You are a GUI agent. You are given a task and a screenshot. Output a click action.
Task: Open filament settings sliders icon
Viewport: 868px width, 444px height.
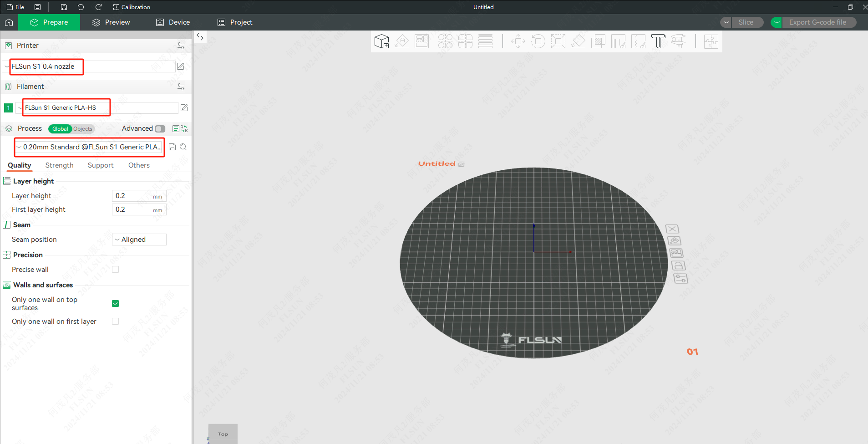tap(181, 87)
